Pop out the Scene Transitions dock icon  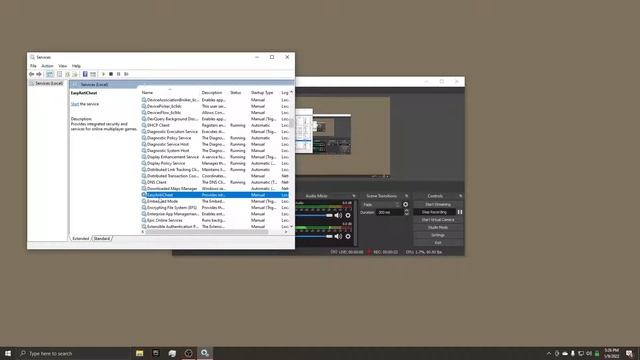(407, 196)
